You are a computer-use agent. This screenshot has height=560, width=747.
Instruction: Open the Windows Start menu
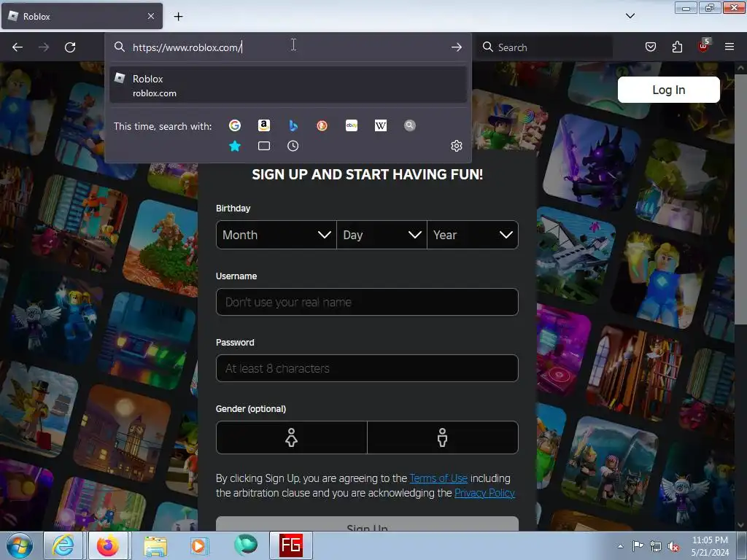(x=20, y=545)
